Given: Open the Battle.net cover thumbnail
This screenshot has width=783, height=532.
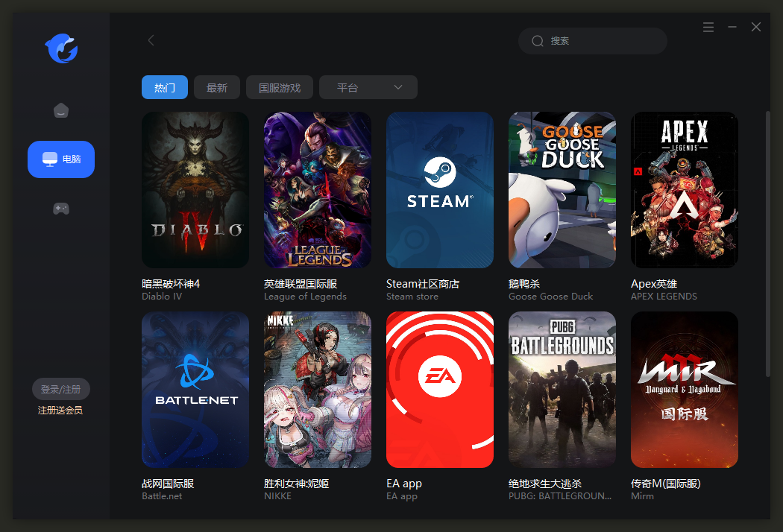Looking at the screenshot, I should tap(195, 390).
